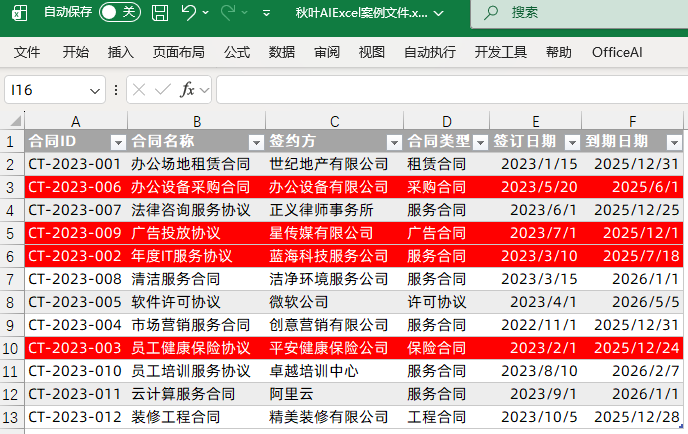Open the 审阅 tab

pos(327,52)
